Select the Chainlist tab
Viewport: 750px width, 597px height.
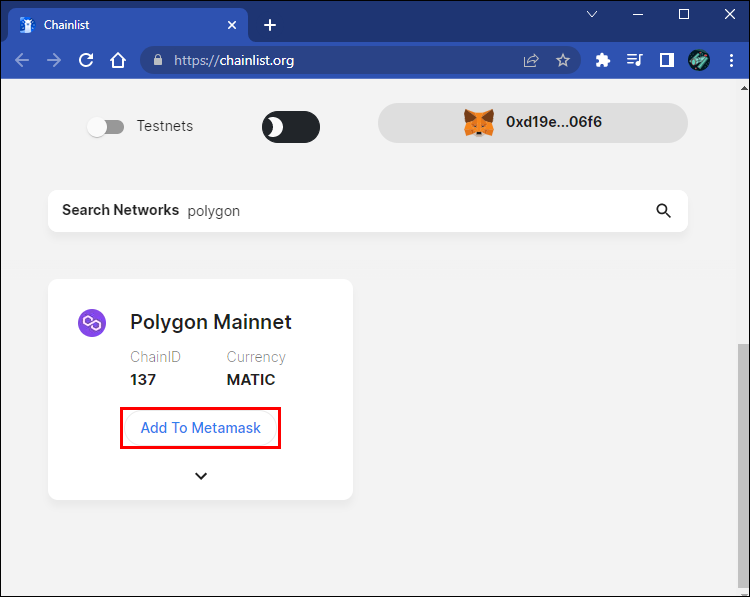click(x=128, y=25)
